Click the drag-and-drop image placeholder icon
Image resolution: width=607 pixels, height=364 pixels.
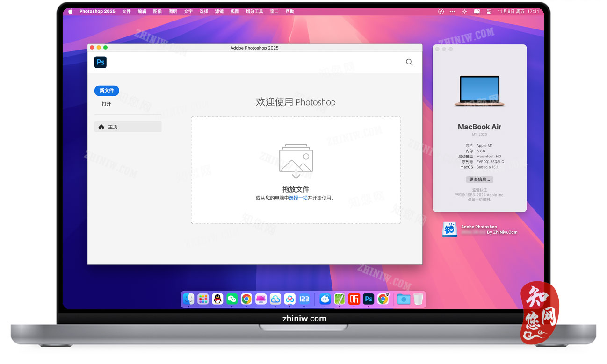point(296,161)
